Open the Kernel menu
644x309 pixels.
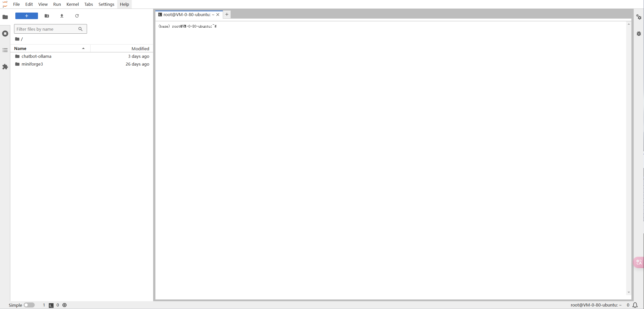(72, 4)
